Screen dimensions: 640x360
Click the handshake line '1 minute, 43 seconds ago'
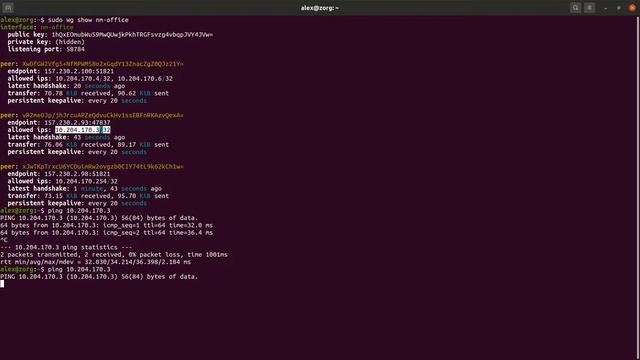(x=84, y=189)
